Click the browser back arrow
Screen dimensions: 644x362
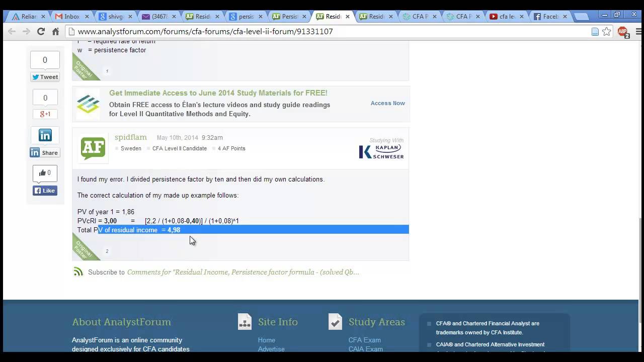coord(12,31)
